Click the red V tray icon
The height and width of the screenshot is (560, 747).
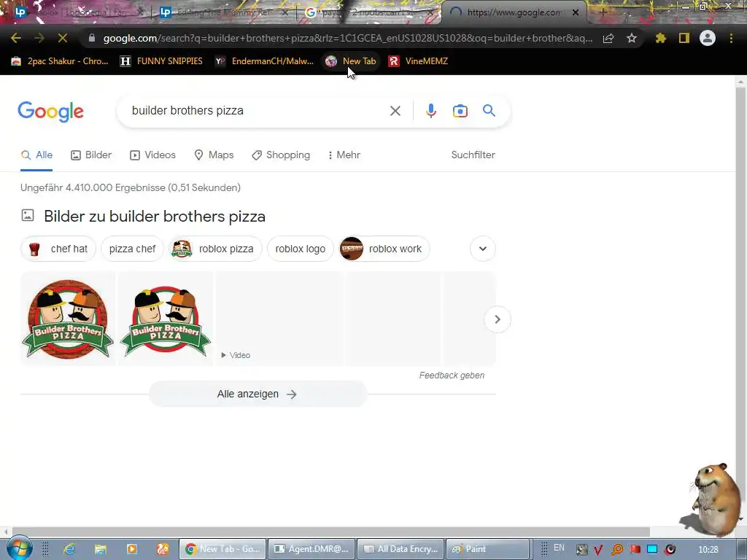599,550
